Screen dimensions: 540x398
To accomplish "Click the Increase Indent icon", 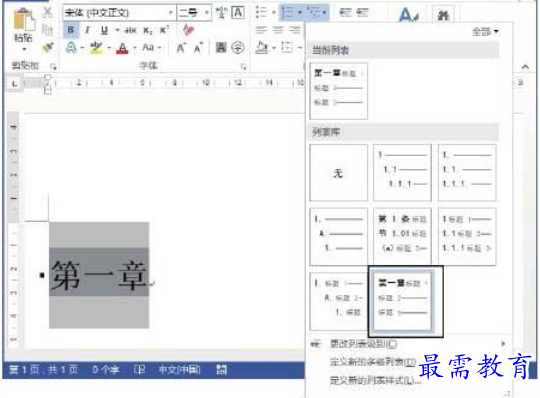I will point(362,13).
